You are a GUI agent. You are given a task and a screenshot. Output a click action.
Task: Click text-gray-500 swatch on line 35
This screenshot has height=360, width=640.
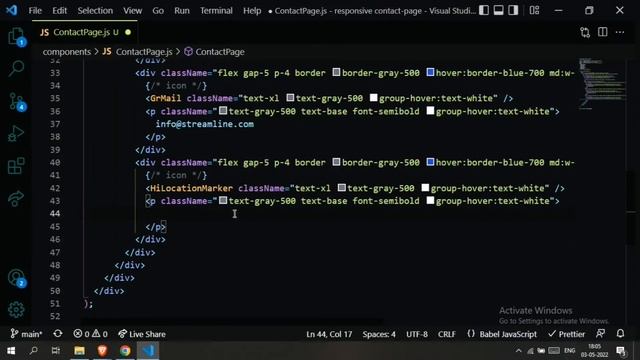point(290,98)
